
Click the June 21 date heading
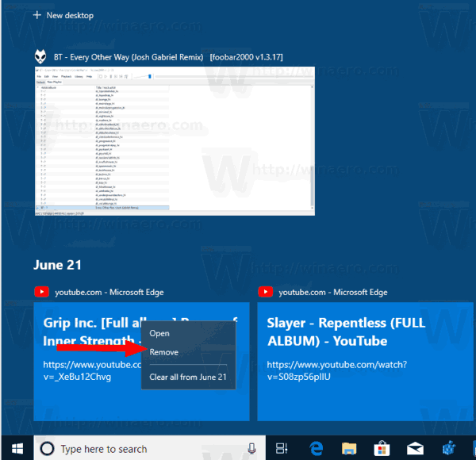(x=57, y=265)
